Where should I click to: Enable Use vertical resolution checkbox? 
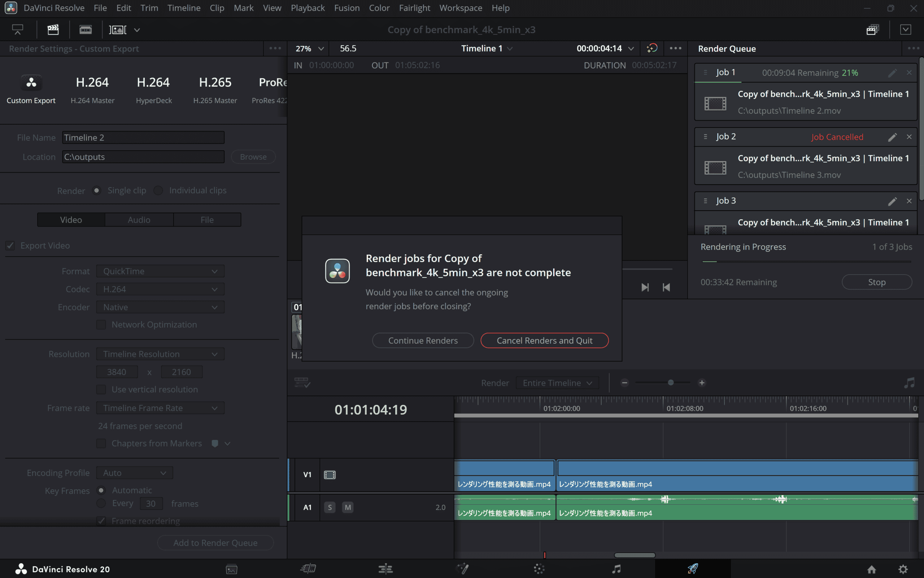pos(101,389)
